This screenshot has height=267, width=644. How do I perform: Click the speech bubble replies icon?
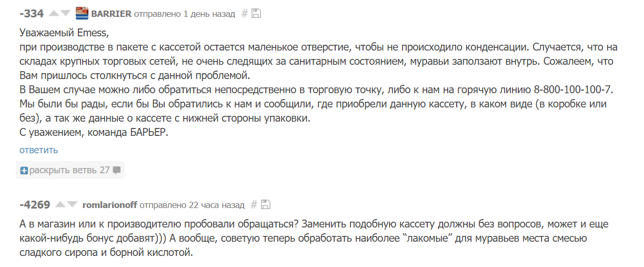coord(117,170)
